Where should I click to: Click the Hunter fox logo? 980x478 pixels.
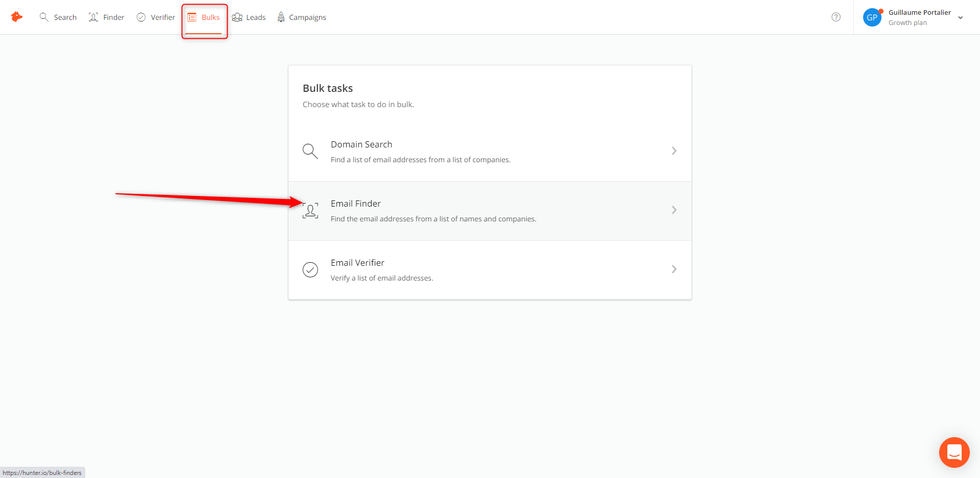coord(17,17)
